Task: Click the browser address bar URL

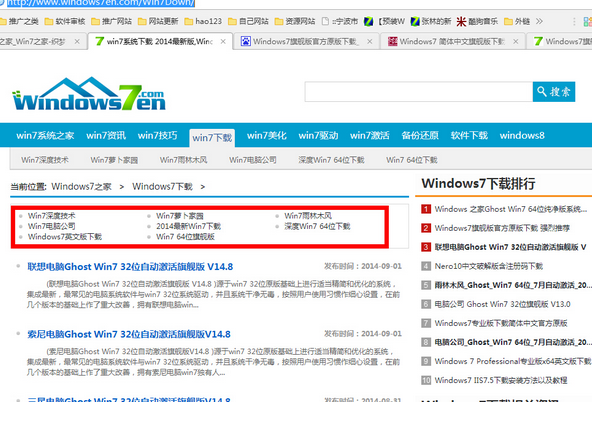Action: point(101,3)
